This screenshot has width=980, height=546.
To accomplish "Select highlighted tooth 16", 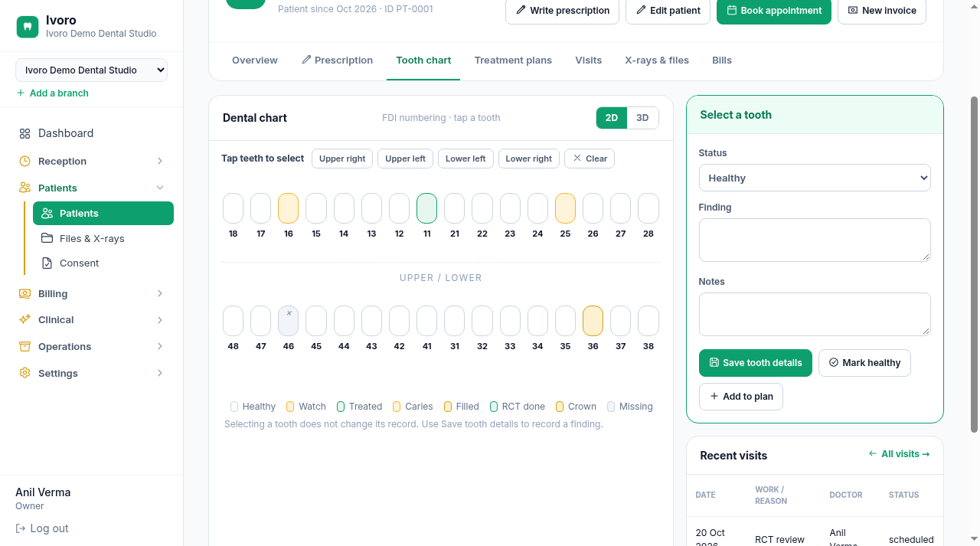I will [289, 208].
